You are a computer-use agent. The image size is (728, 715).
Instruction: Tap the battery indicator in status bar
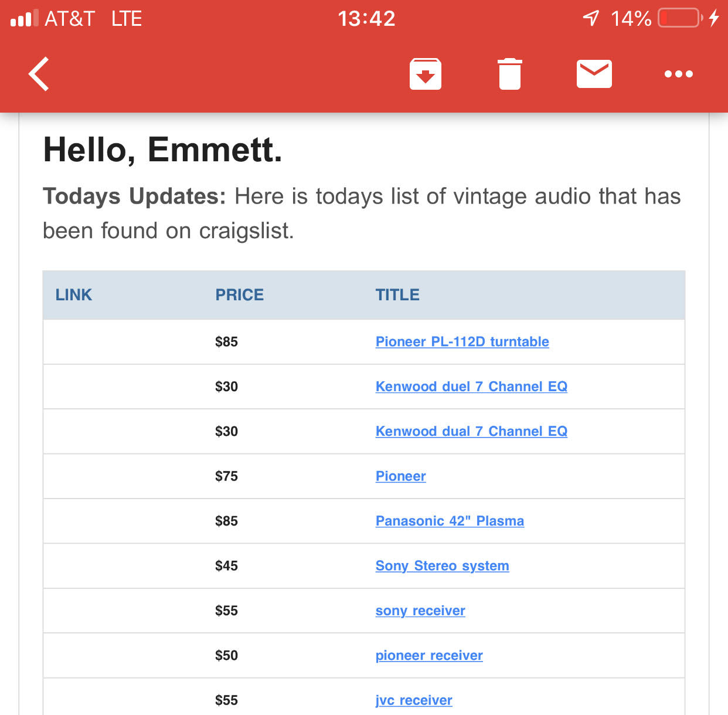point(680,18)
